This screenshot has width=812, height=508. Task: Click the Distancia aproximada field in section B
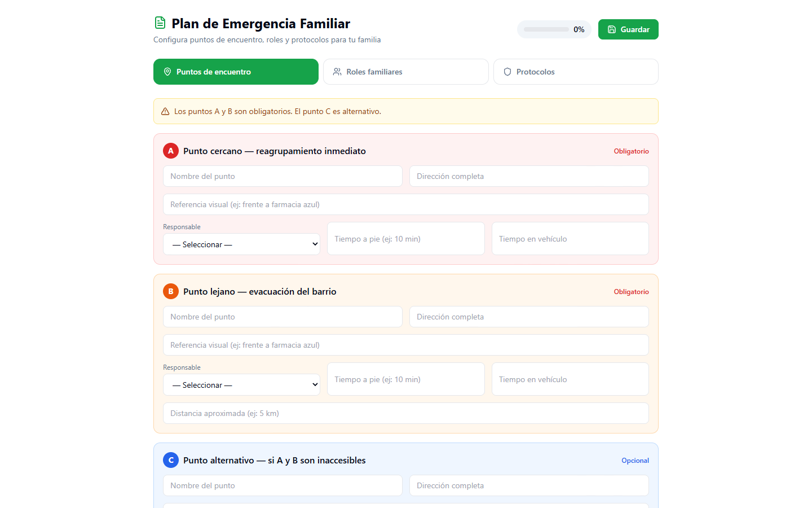pos(405,413)
